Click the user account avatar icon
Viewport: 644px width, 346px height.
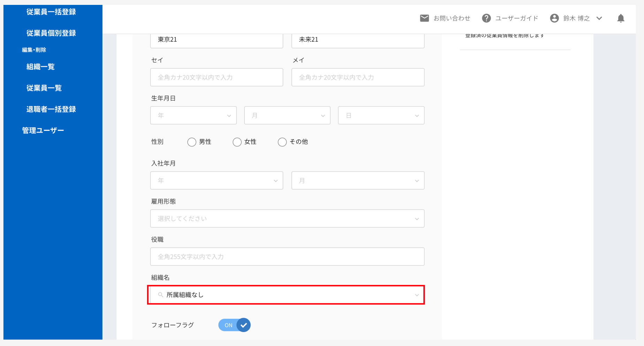coord(554,18)
